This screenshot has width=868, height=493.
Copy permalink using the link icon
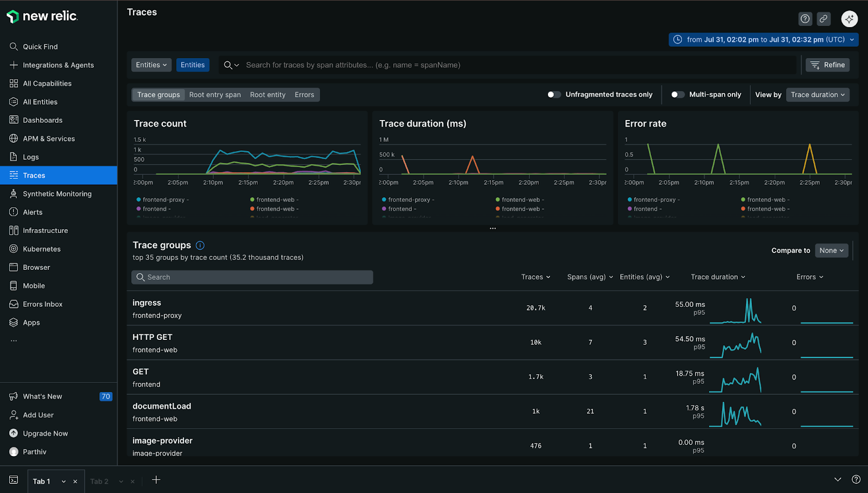tap(824, 19)
